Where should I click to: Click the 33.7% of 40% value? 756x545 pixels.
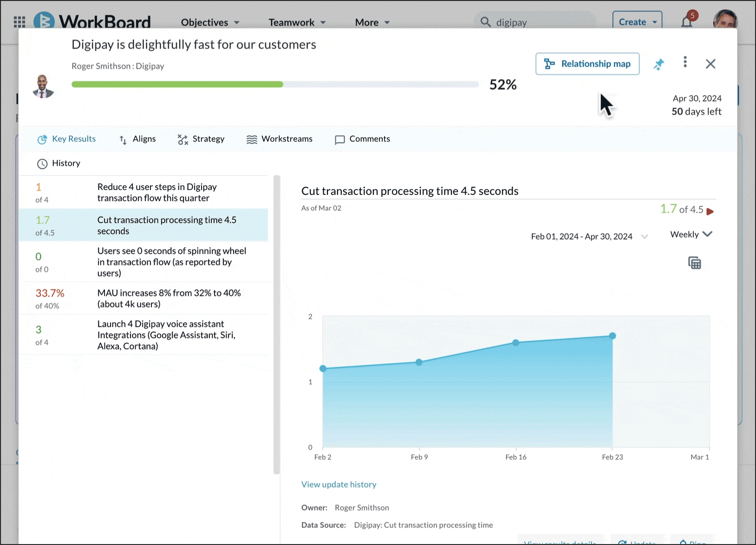tap(50, 298)
